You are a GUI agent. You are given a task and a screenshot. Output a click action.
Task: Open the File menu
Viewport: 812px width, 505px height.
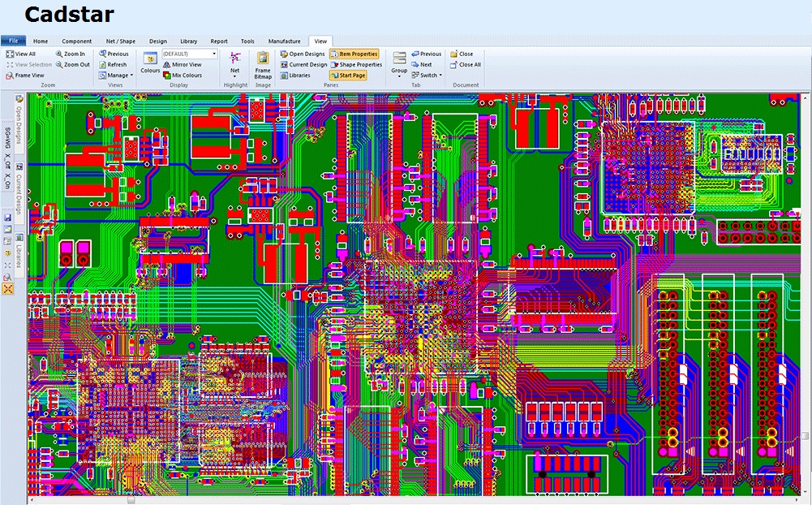click(x=14, y=41)
